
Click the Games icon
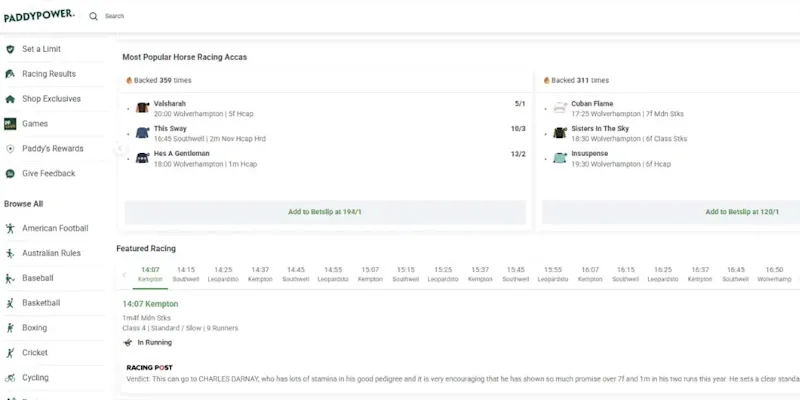10,124
